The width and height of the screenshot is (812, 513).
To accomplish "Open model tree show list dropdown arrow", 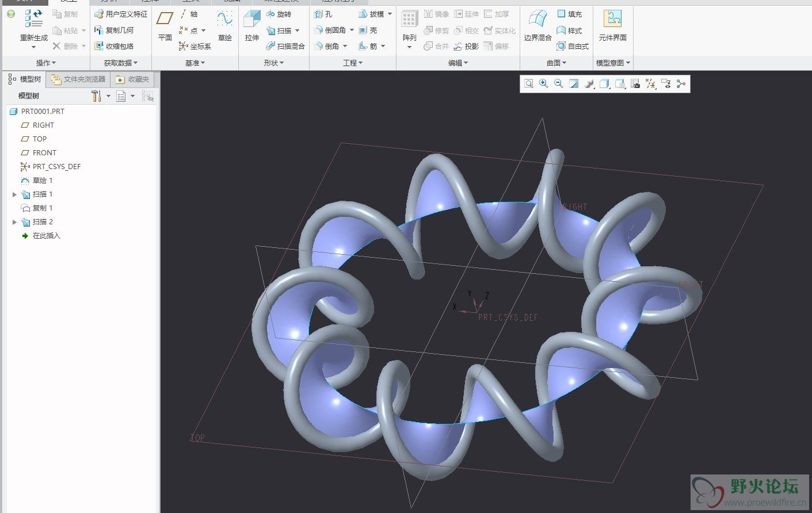I will click(x=133, y=96).
